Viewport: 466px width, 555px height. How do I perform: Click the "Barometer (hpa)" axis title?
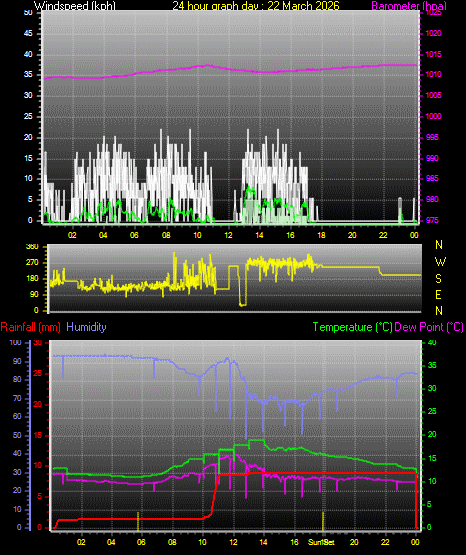pos(409,6)
